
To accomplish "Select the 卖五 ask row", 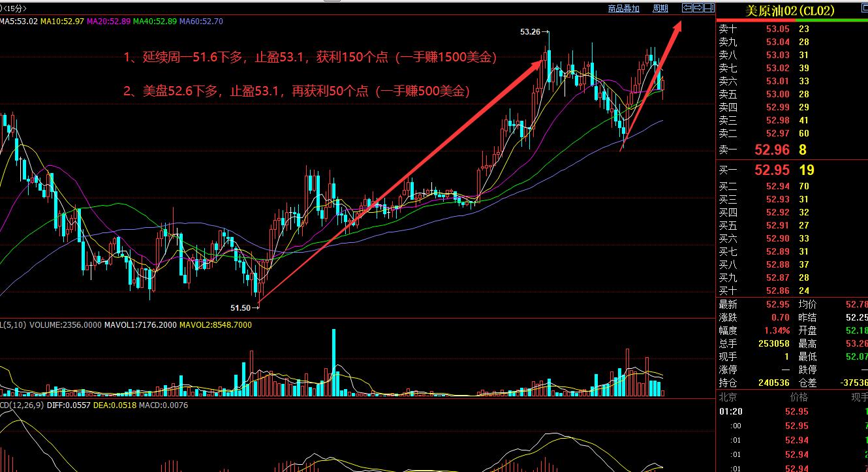I will click(x=792, y=94).
